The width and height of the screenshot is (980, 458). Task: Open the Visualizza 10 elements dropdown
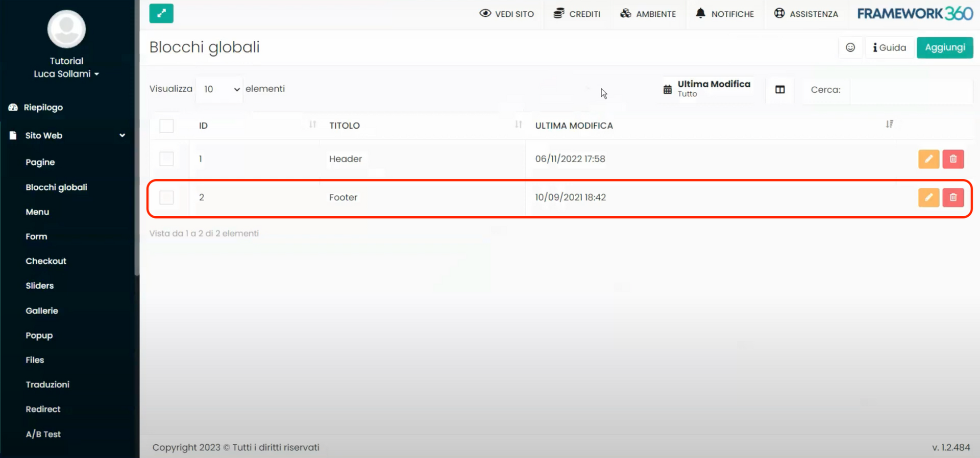(x=219, y=89)
